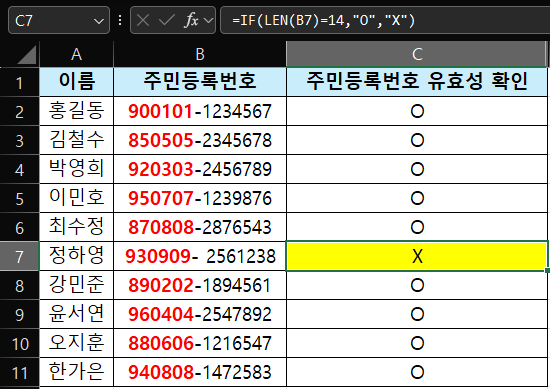Select column C header
Viewport: 550px width, 389px height.
pos(417,55)
